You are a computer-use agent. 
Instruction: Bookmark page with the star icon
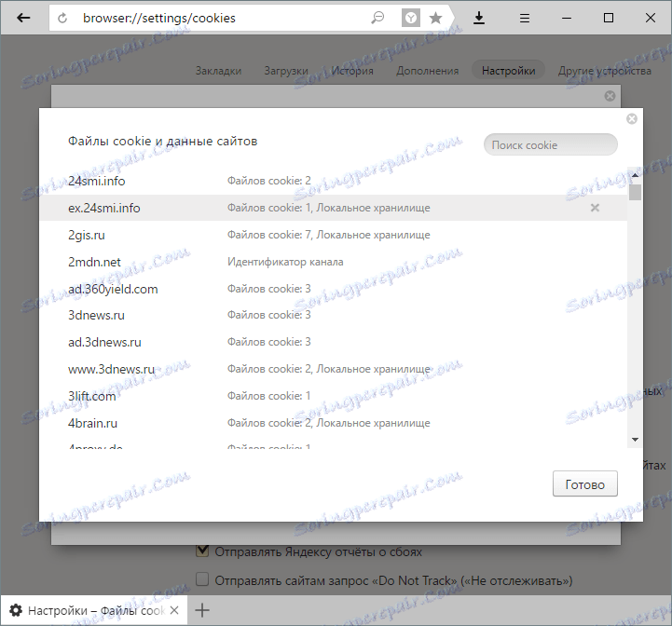(435, 18)
